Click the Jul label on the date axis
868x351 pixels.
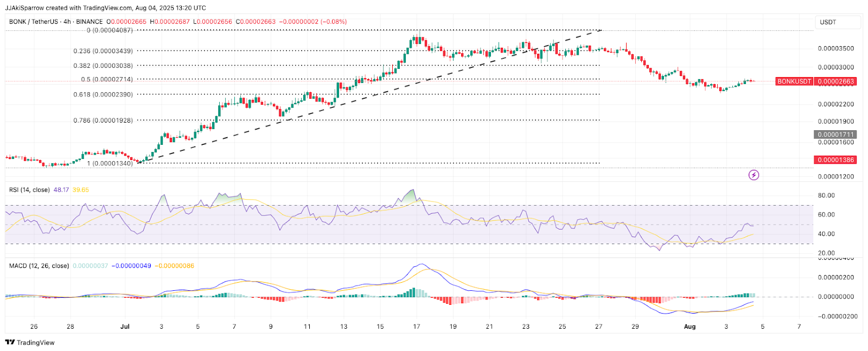click(125, 327)
